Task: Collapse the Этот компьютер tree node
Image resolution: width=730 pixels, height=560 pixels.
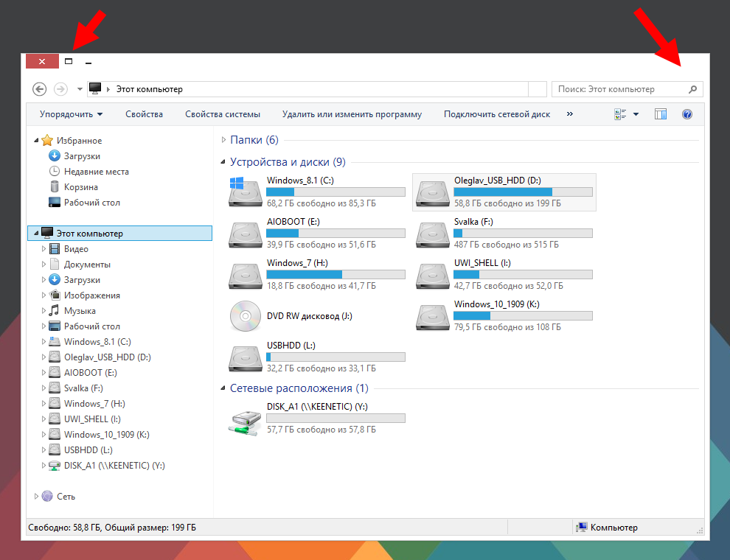Action: coord(36,233)
